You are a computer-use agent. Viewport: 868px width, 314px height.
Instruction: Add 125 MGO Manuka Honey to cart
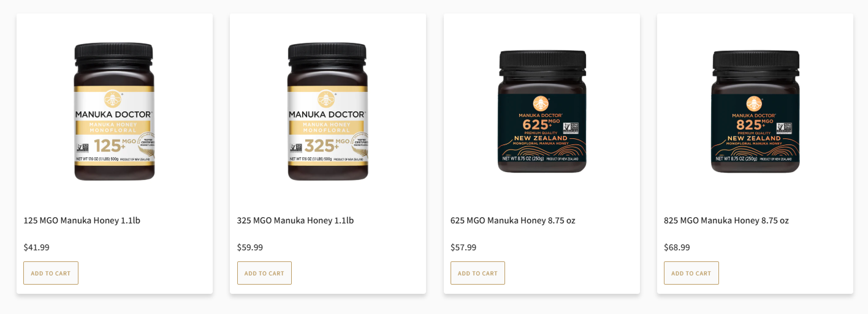point(51,273)
